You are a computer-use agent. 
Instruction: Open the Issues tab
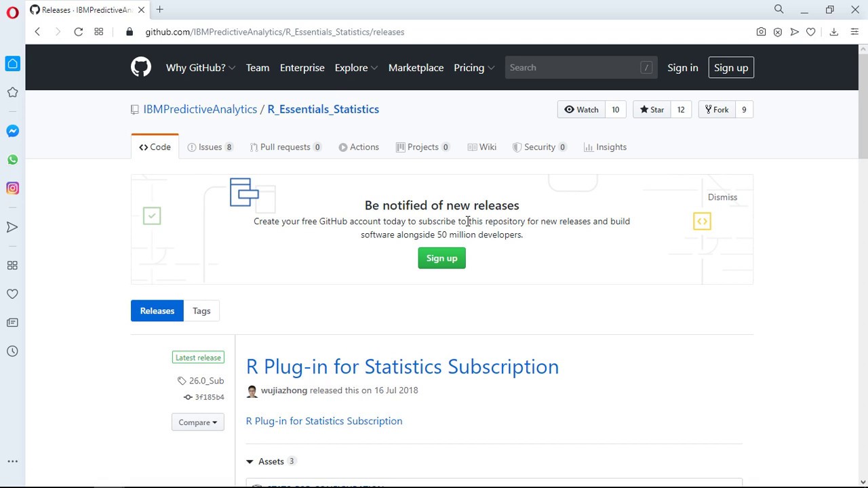point(210,147)
